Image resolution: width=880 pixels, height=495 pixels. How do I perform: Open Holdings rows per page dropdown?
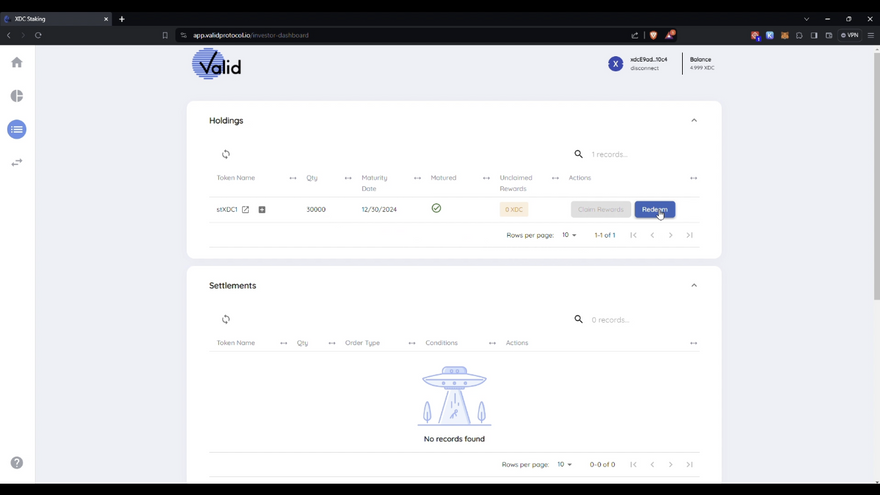(x=568, y=235)
